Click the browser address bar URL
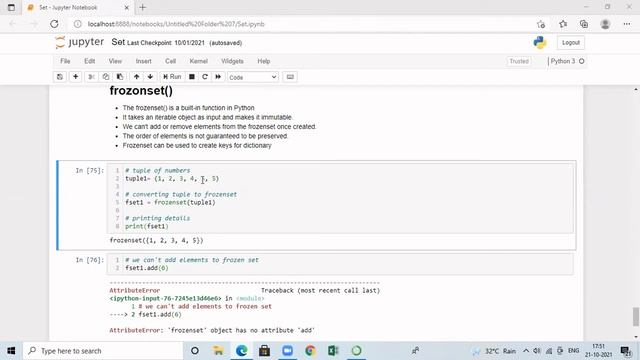Image resolution: width=640 pixels, height=360 pixels. [x=176, y=24]
